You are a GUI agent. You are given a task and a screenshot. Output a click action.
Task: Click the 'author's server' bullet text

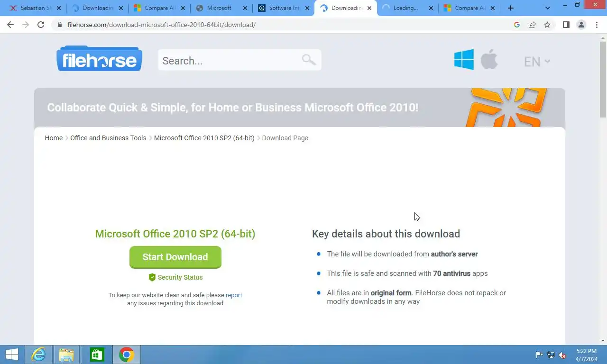pyautogui.click(x=454, y=254)
